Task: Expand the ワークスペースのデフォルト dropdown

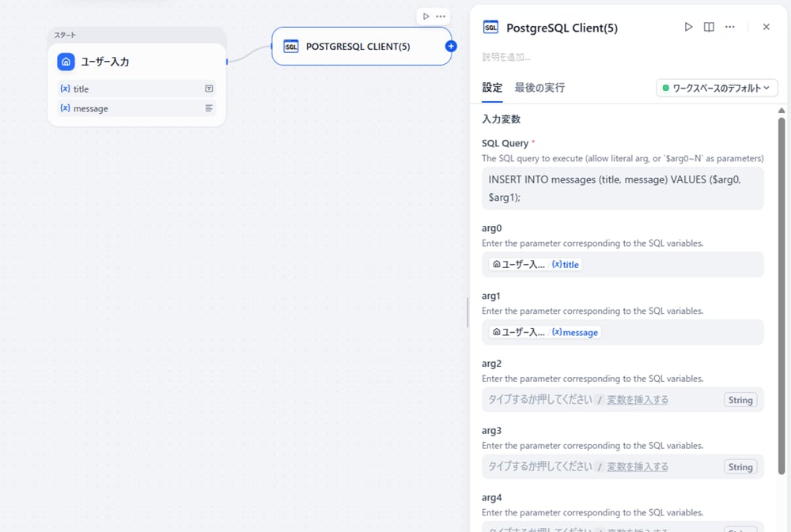Action: coord(717,88)
